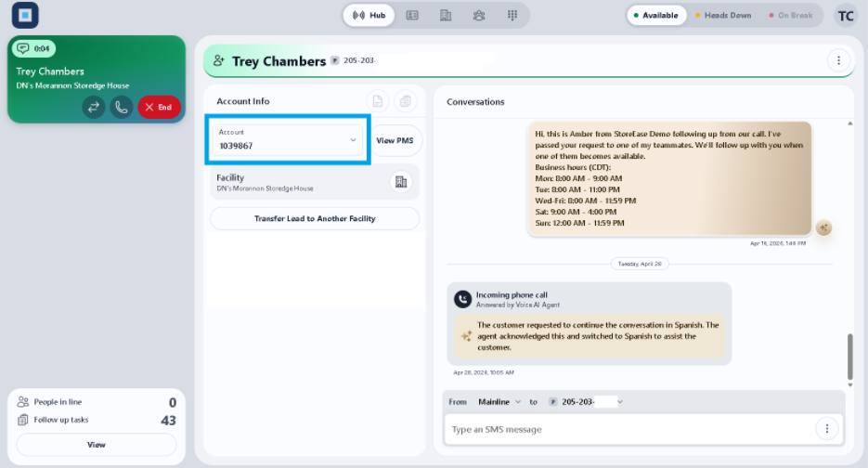Expand the recipient number 205-203 dropdown

pos(586,402)
